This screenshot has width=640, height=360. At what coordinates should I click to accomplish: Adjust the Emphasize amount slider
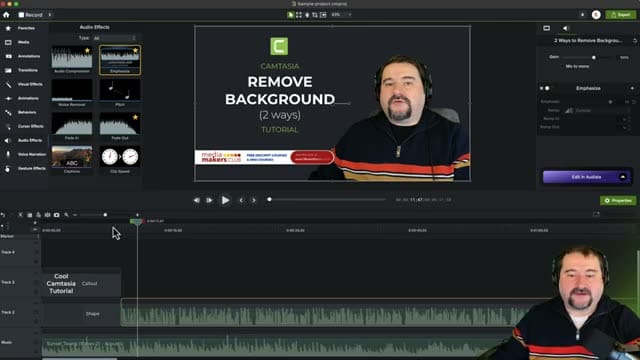coord(610,102)
